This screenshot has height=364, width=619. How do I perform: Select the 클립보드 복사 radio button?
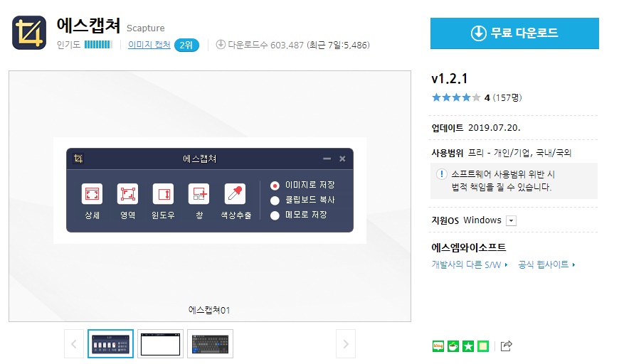[x=275, y=200]
